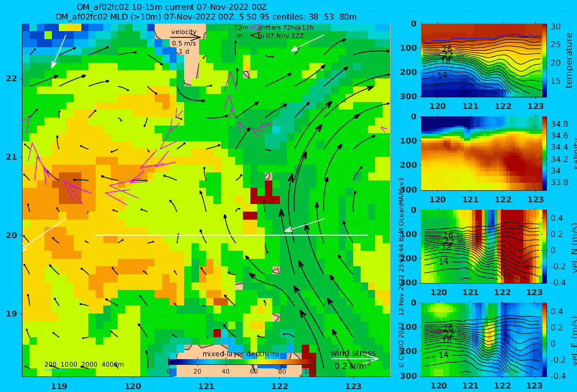
Task: Click the '0.4' tick on vel. N colorbar
Action: click(557, 218)
